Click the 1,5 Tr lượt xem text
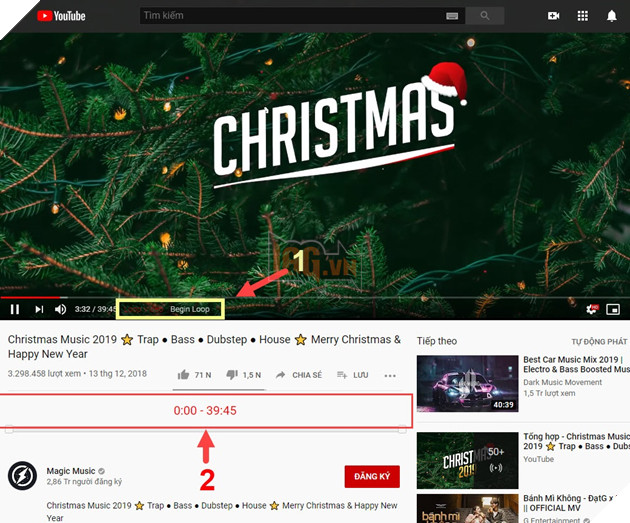Image resolution: width=630 pixels, height=523 pixels. pyautogui.click(x=549, y=393)
